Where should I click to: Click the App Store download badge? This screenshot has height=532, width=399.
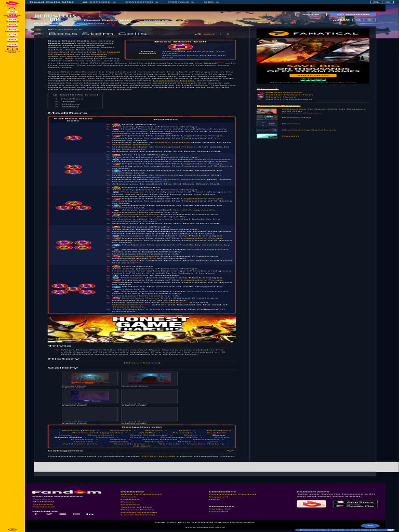pos(355,502)
